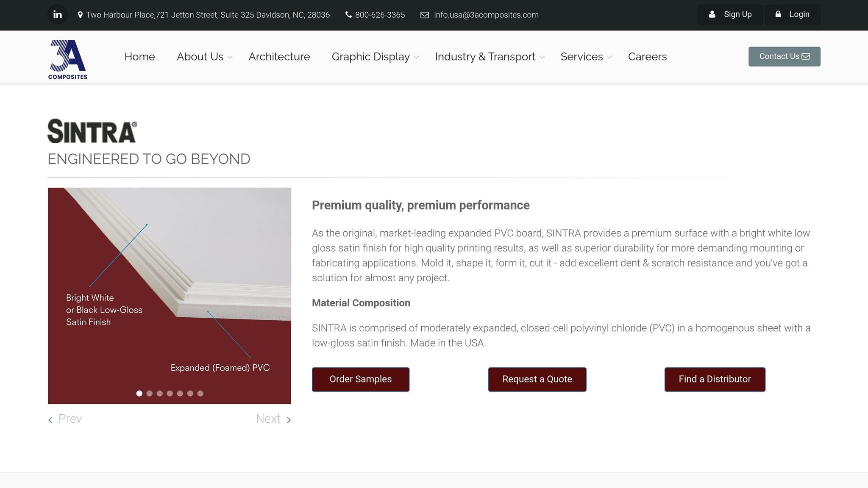Select the fourth carousel dot
The width and height of the screenshot is (868, 488).
point(170,394)
